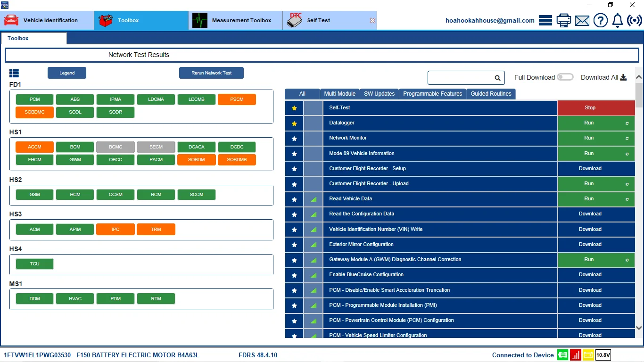The image size is (644, 362).
Task: Unfavorite the Self-Test yellow star
Action: (294, 108)
